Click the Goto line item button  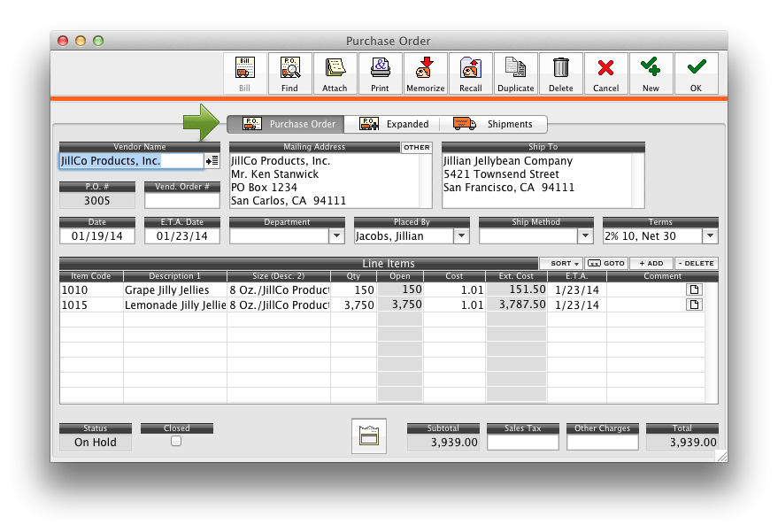607,263
